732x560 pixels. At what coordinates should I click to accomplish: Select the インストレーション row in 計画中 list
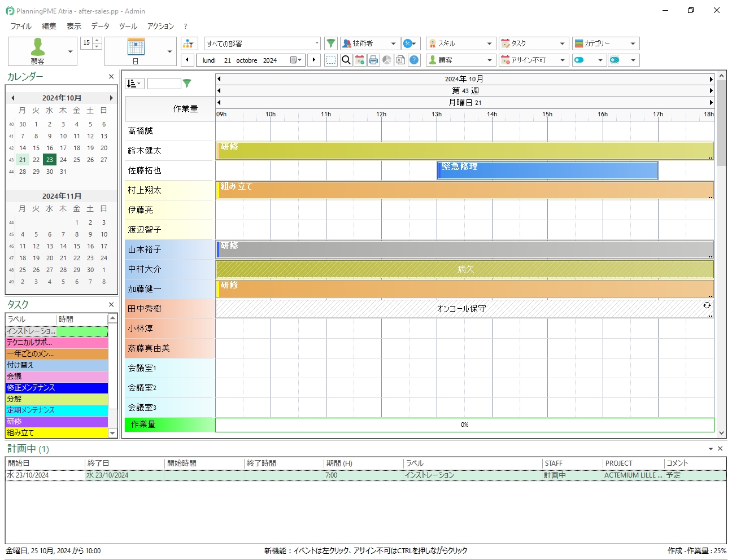[x=365, y=475]
